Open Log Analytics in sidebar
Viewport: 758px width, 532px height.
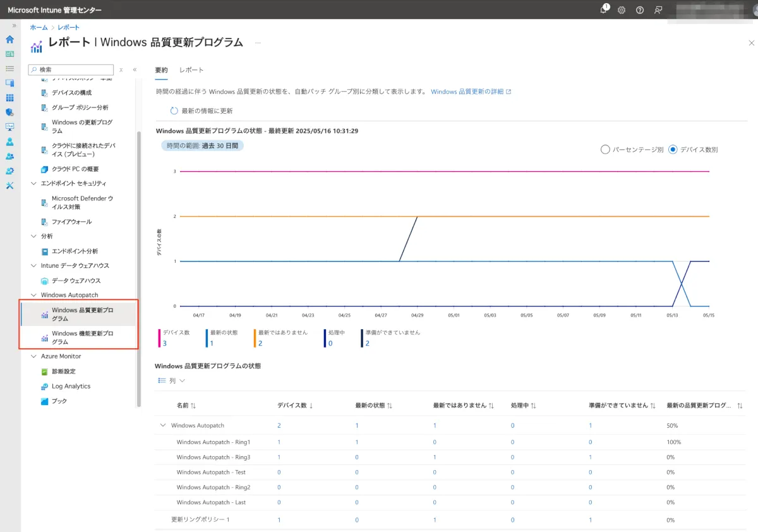click(x=71, y=386)
